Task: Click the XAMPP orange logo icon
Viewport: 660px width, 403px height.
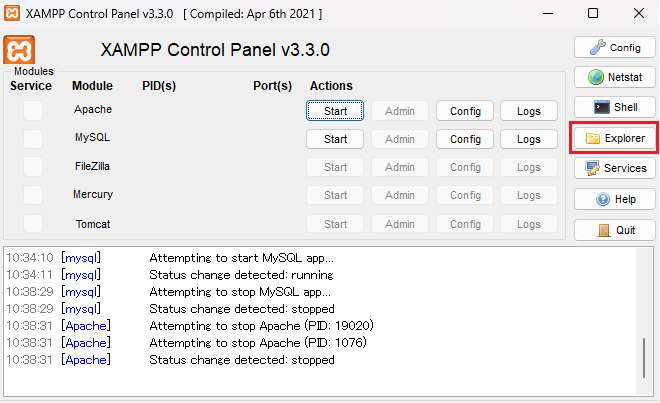Action: point(20,50)
